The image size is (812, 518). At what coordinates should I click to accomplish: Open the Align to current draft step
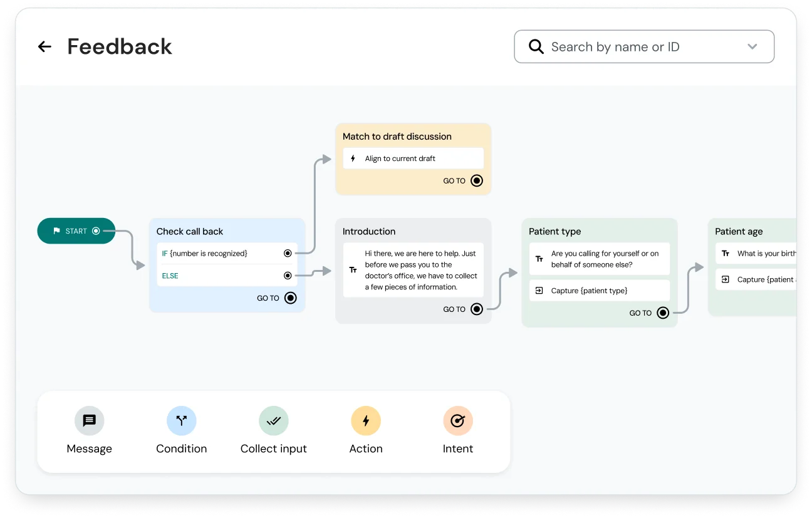(414, 158)
